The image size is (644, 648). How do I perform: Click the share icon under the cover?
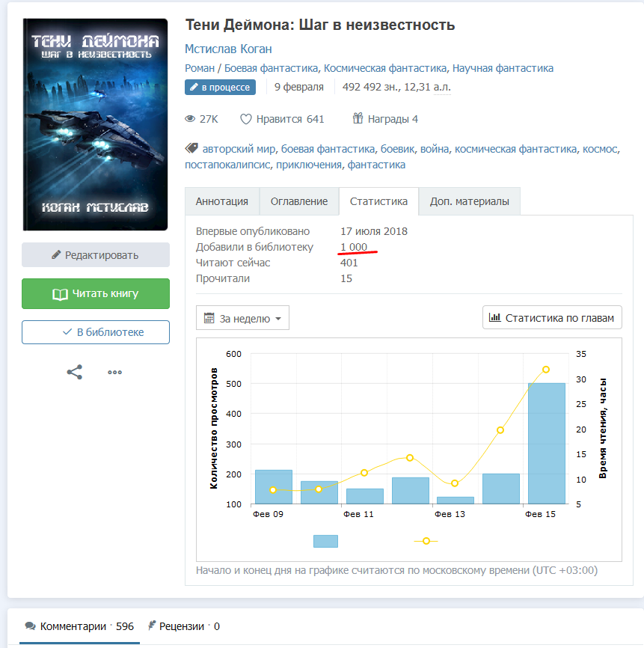75,372
